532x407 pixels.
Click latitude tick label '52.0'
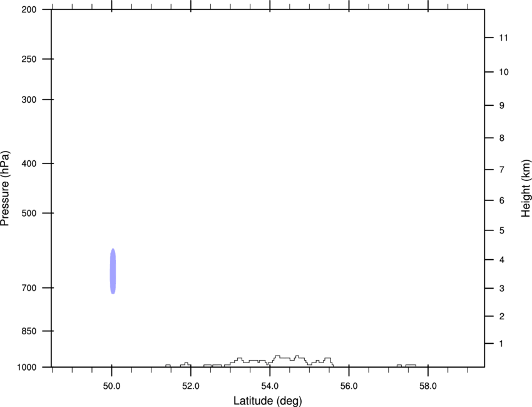tap(191, 386)
